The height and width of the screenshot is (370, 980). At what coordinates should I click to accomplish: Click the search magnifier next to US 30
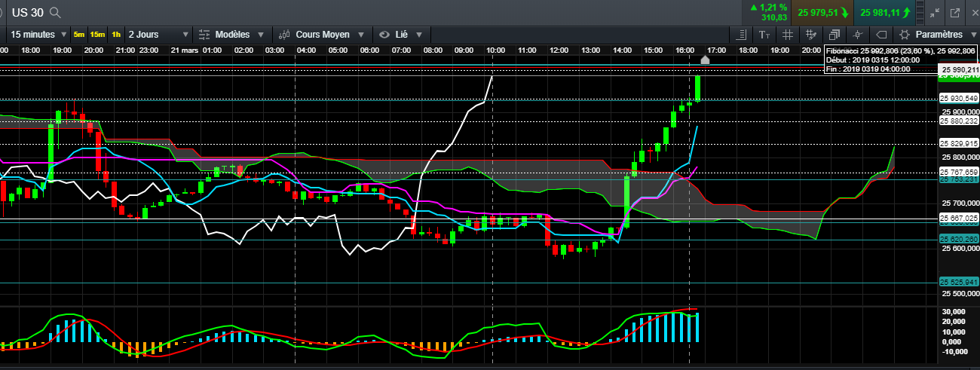(55, 12)
